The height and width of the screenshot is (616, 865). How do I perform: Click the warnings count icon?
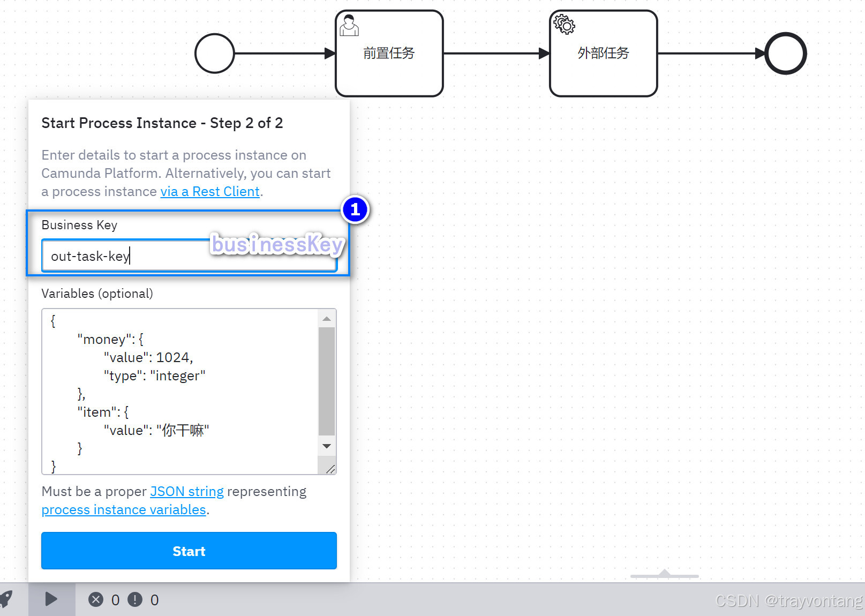[x=135, y=599]
